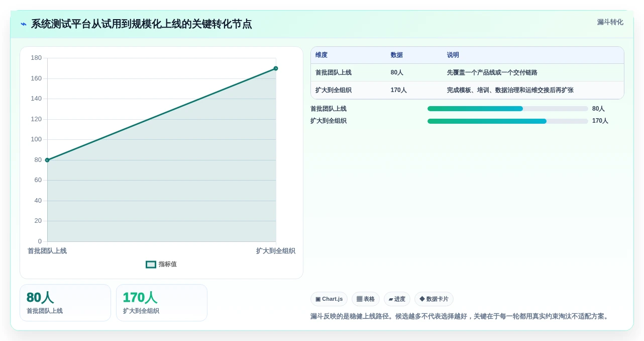Click the 首批团队上线 progress bar
The image size is (644, 341).
(x=507, y=109)
